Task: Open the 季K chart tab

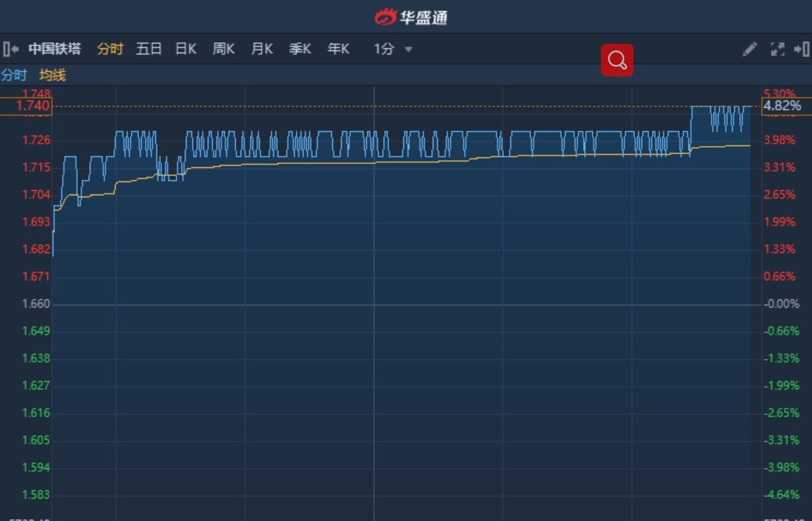Action: point(300,49)
